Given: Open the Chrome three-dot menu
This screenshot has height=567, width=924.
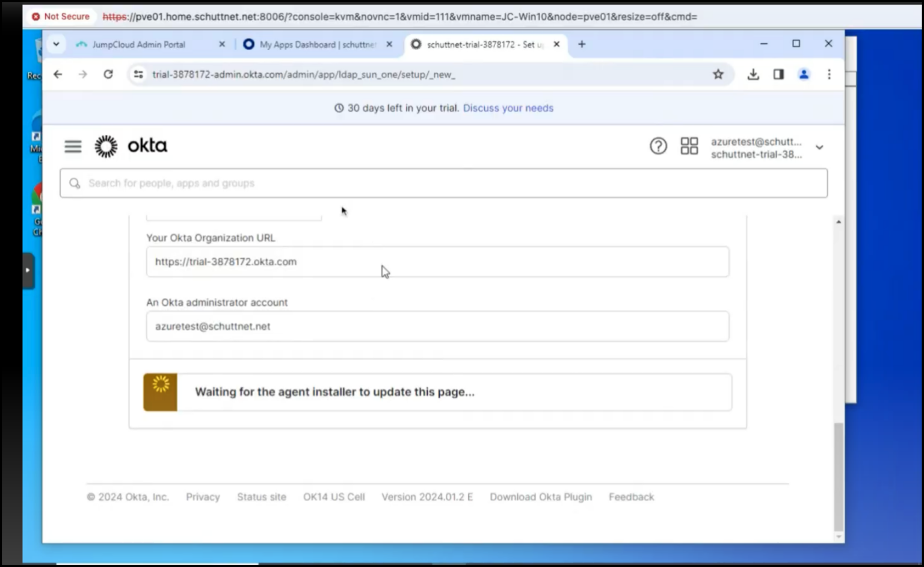Looking at the screenshot, I should [829, 74].
